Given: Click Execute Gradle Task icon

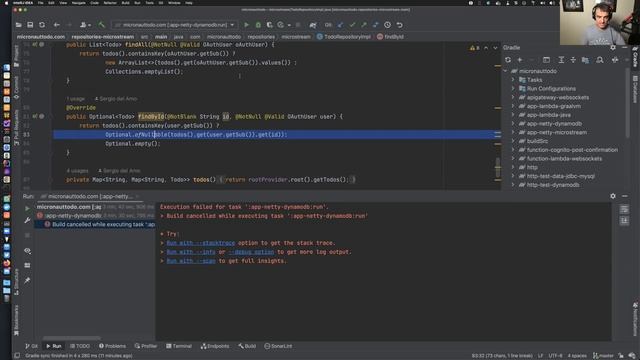Looking at the screenshot, I should click(546, 60).
